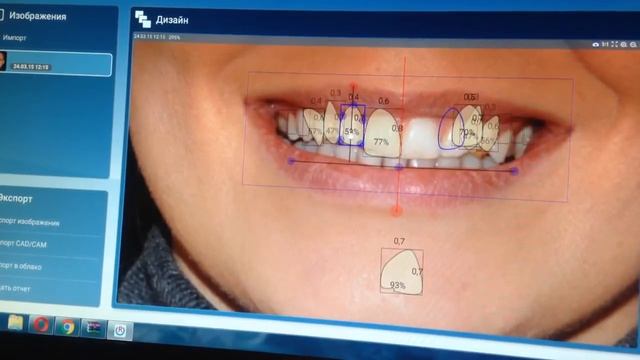
Task: Select the 93% tooth template below the mouth
Action: tap(402, 272)
